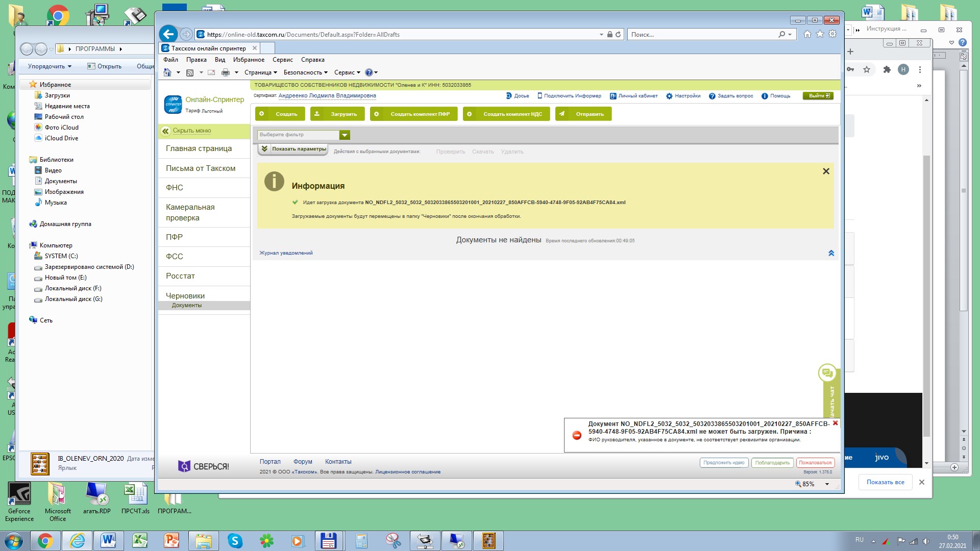Click in the Поиск search field
Viewport: 980px width, 551px height.
[702, 35]
